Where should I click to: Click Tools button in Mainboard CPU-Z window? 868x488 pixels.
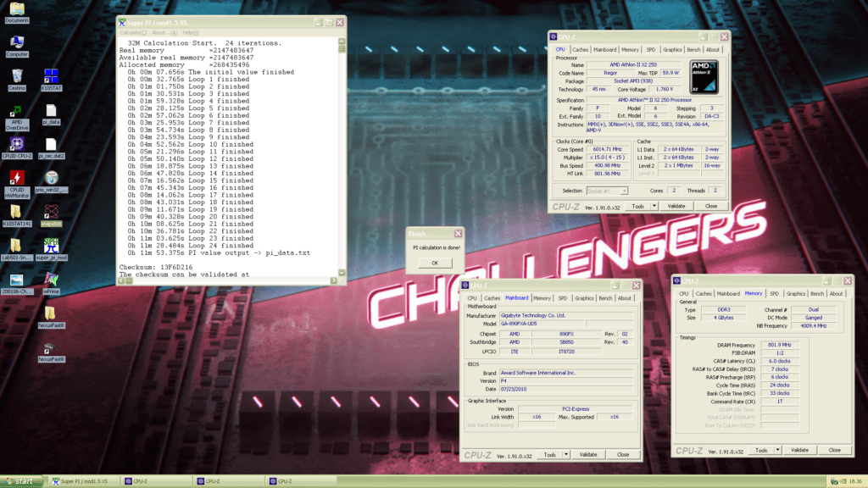point(549,455)
